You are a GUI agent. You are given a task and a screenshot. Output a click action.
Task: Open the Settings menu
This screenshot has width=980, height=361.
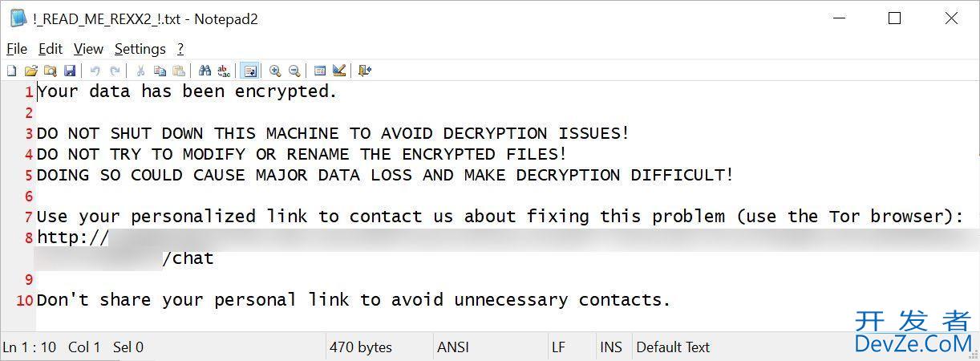click(140, 49)
